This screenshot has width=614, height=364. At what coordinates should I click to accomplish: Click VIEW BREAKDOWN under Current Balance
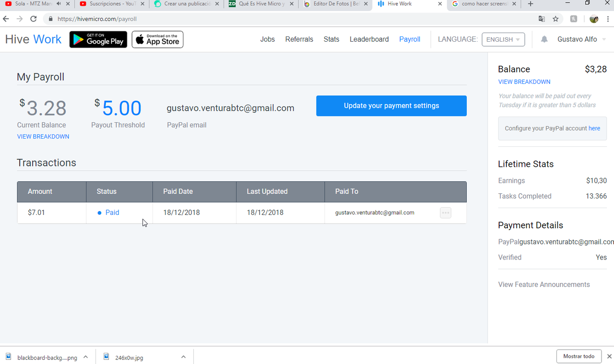(43, 137)
